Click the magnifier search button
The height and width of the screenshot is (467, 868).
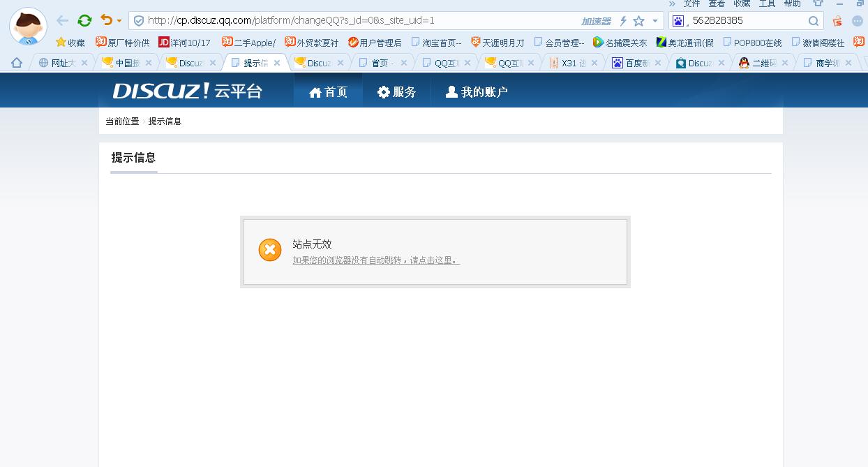coord(814,21)
